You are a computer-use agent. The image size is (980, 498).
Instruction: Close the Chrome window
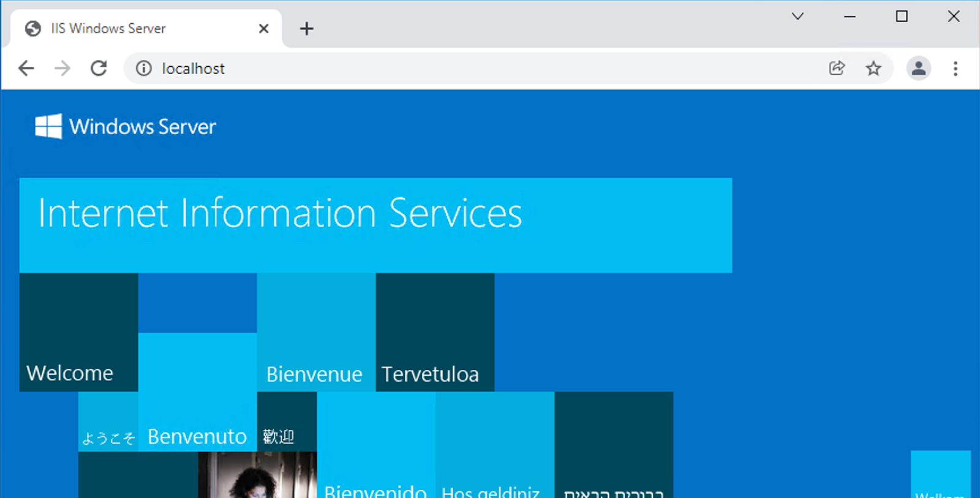pos(954,16)
